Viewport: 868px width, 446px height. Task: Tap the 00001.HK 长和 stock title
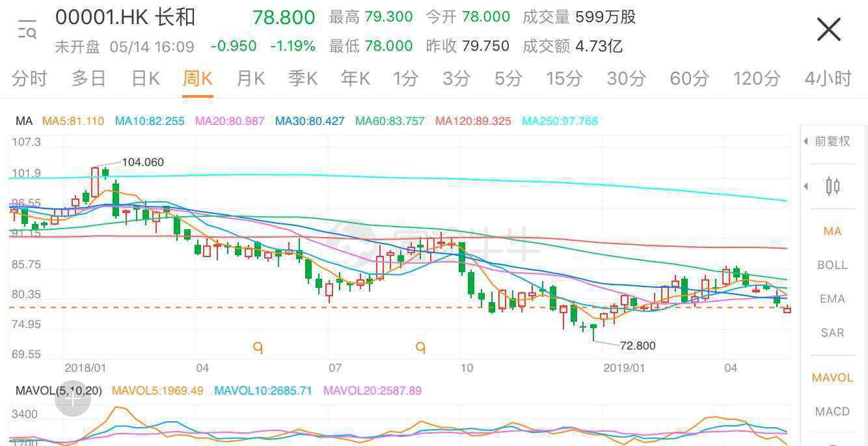pyautogui.click(x=126, y=18)
